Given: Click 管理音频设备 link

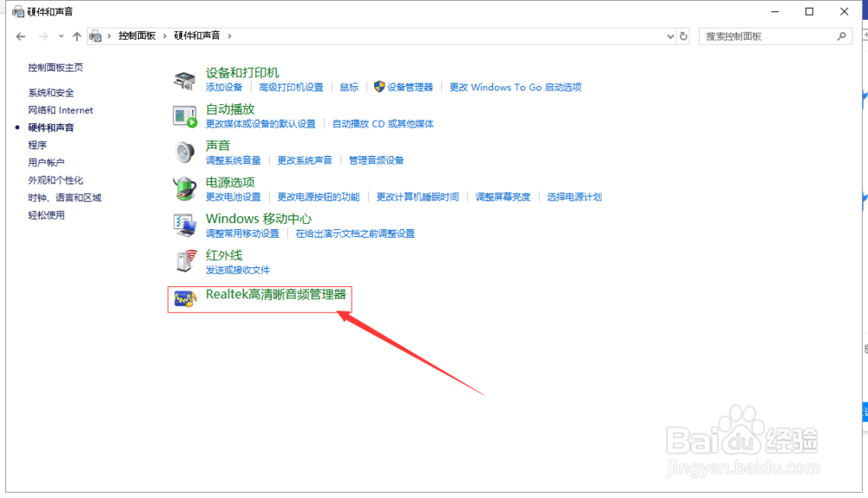Looking at the screenshot, I should point(376,161).
